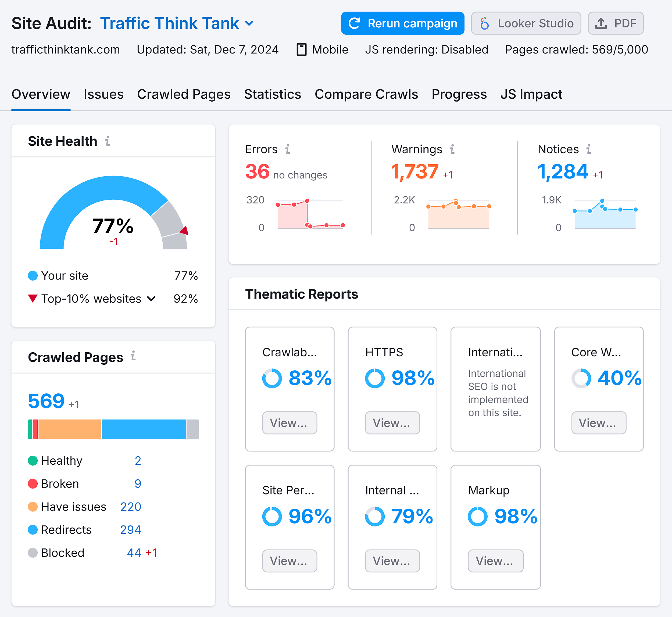672x617 pixels.
Task: Click the green Healthy legend dot
Action: (x=33, y=461)
